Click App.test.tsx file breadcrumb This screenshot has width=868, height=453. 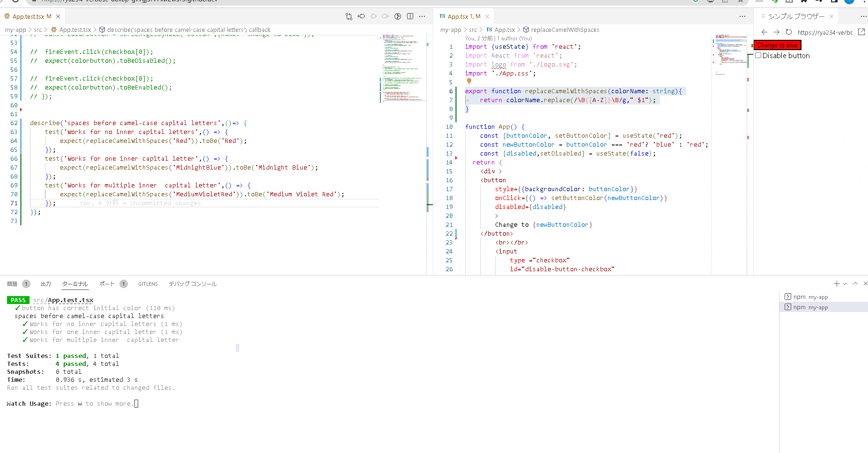tap(75, 30)
